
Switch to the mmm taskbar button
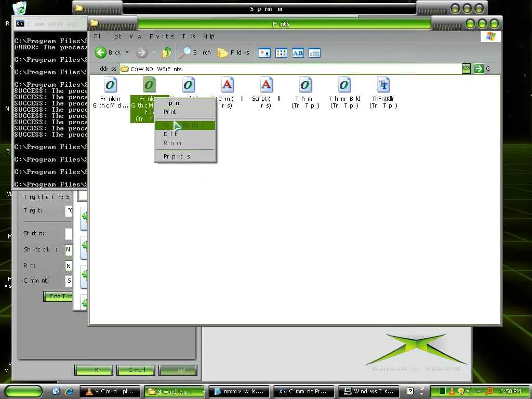239,392
